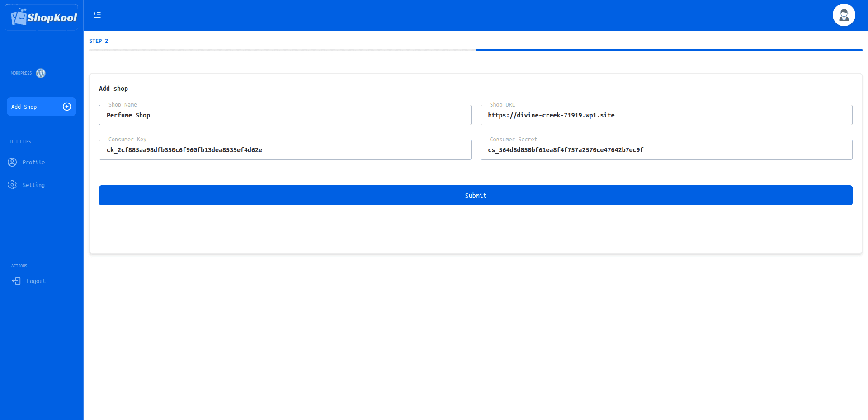Click the blue filled progress bar segment
Screen dimensions: 868x420
tap(669, 50)
